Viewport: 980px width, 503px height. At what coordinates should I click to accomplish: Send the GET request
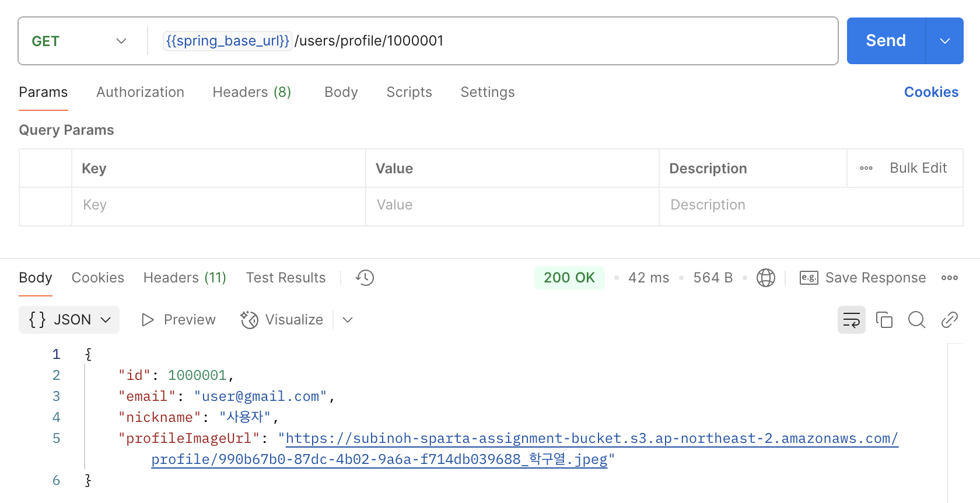(x=885, y=41)
